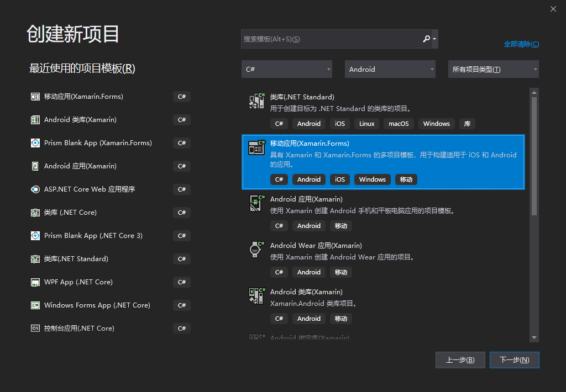The width and height of the screenshot is (566, 392).
Task: Click the scrollbar down arrow of the template list
Action: coord(534,337)
